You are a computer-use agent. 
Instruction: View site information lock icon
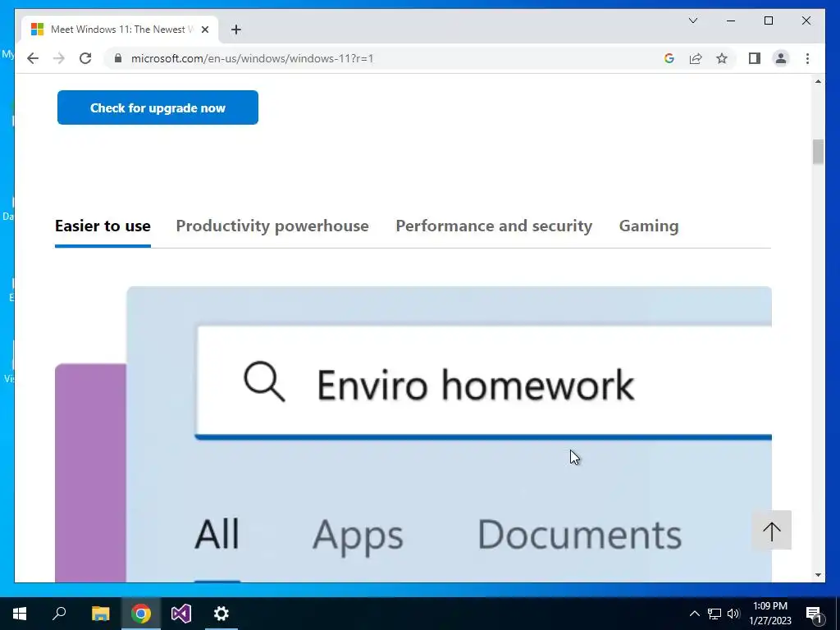coord(118,58)
